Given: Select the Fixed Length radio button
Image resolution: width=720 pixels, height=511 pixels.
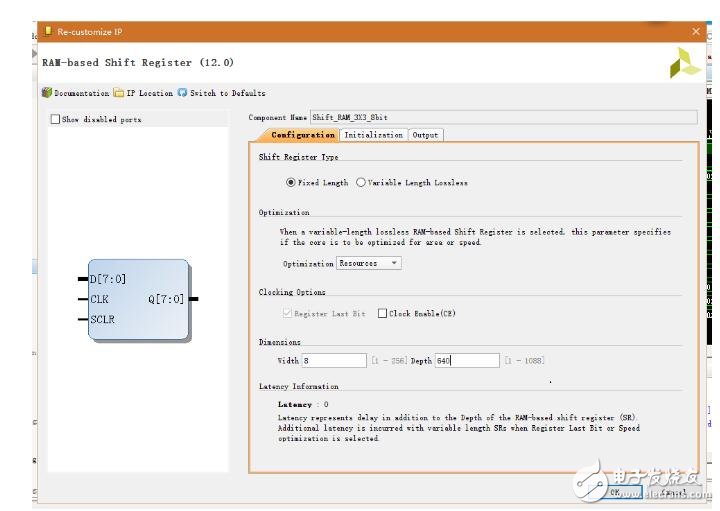Looking at the screenshot, I should (290, 182).
